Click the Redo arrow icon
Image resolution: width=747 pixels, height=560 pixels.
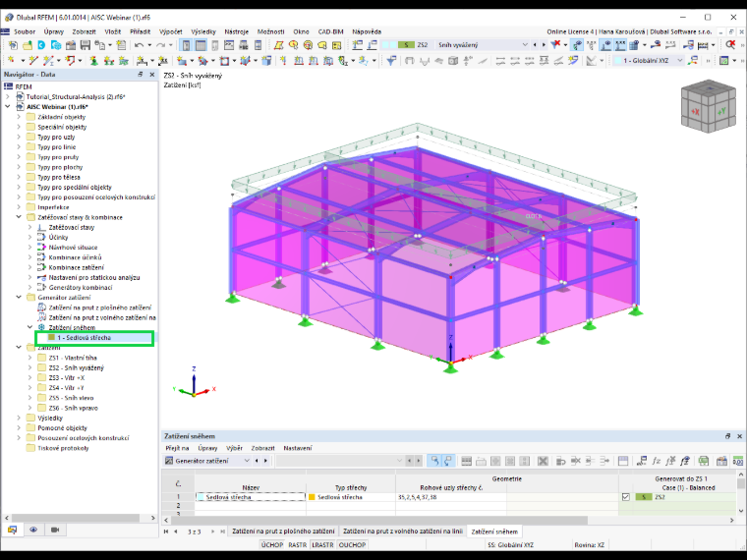coord(160,45)
